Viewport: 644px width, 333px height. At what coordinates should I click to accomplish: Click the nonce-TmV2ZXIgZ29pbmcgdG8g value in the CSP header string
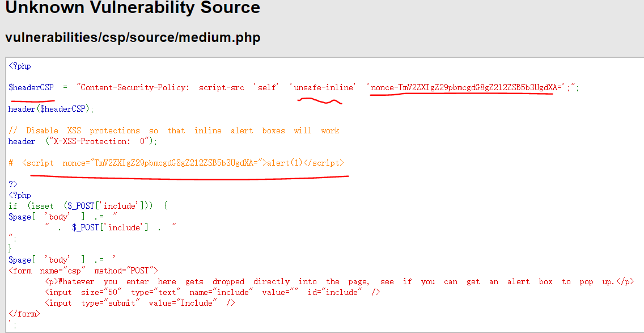click(467, 87)
